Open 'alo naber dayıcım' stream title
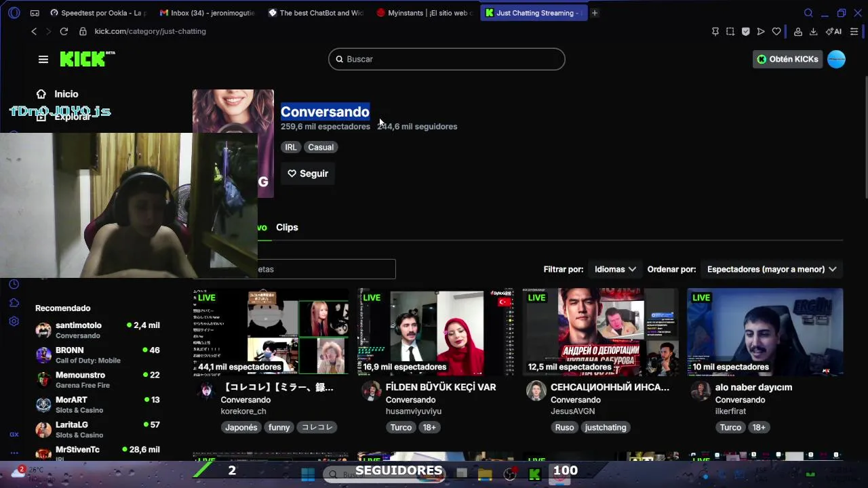Image resolution: width=868 pixels, height=488 pixels. [753, 388]
